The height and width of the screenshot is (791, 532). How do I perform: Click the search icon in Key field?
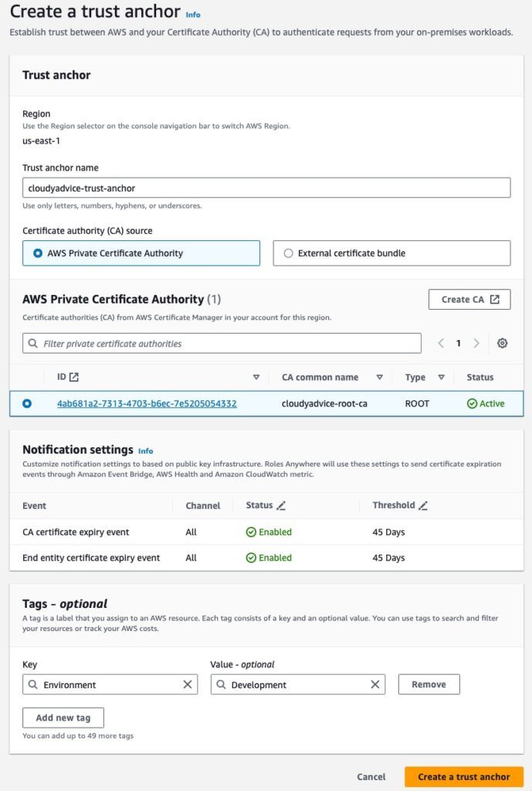coord(32,684)
